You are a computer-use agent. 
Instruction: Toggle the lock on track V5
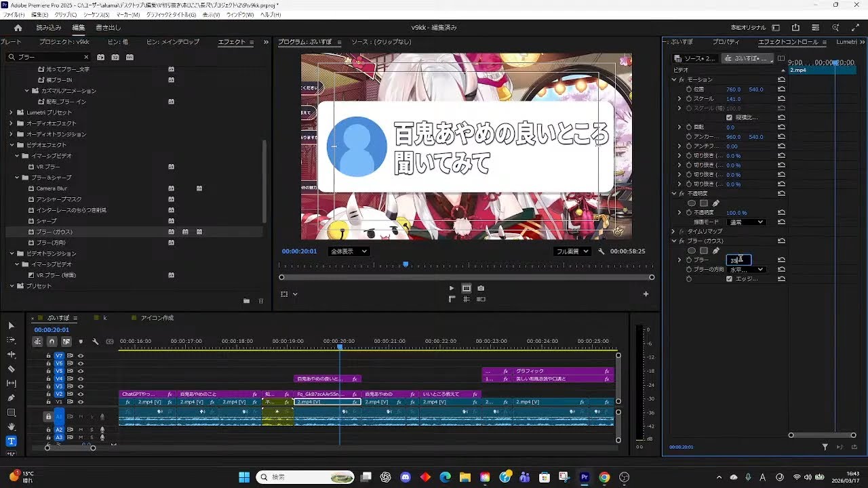49,371
